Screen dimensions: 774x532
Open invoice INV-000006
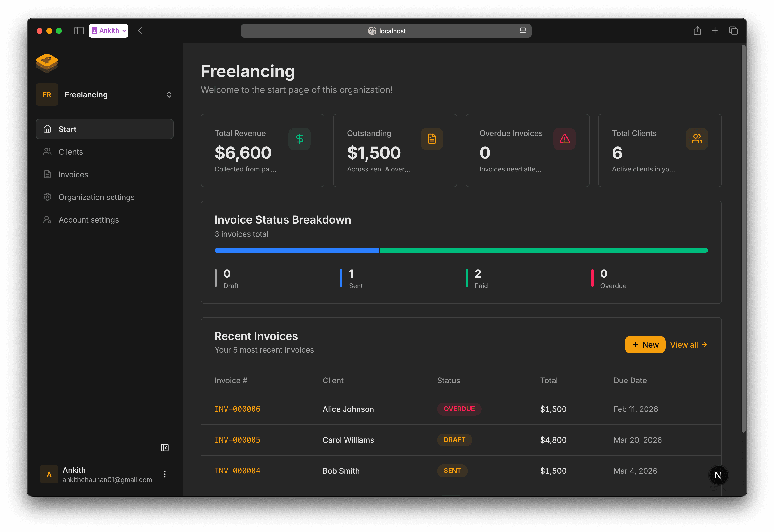tap(237, 409)
